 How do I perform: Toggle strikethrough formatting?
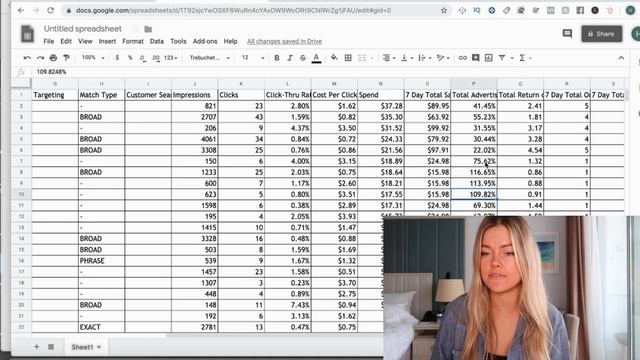303,58
